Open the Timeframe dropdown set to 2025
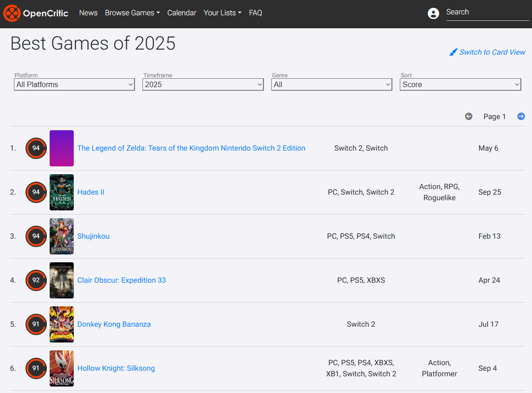Screen dimensions: 532x393 point(203,84)
